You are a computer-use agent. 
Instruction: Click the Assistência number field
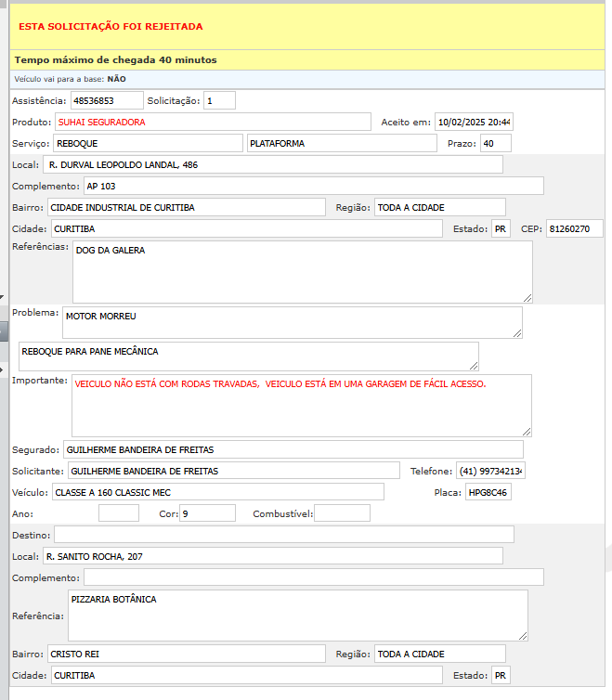pyautogui.click(x=106, y=100)
